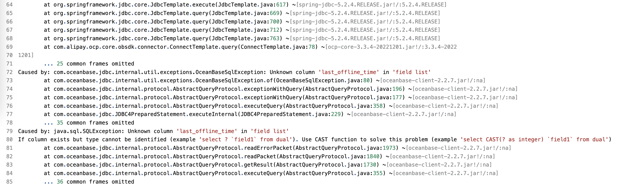Image resolution: width=644 pixels, height=186 pixels.
Task: Click line number 85 in the gutter
Action: pos(9,182)
